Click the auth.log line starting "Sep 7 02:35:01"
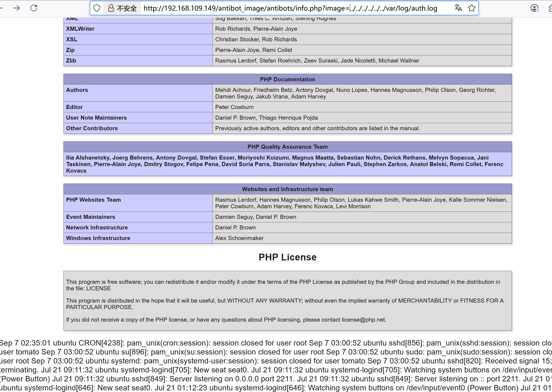Screen dimensions: 552x392 276,343
